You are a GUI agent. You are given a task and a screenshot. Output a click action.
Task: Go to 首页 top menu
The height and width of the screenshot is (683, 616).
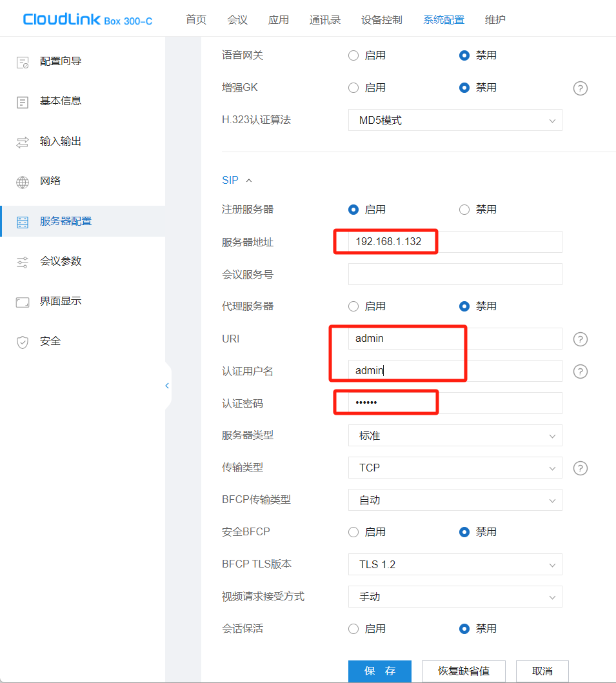(196, 19)
